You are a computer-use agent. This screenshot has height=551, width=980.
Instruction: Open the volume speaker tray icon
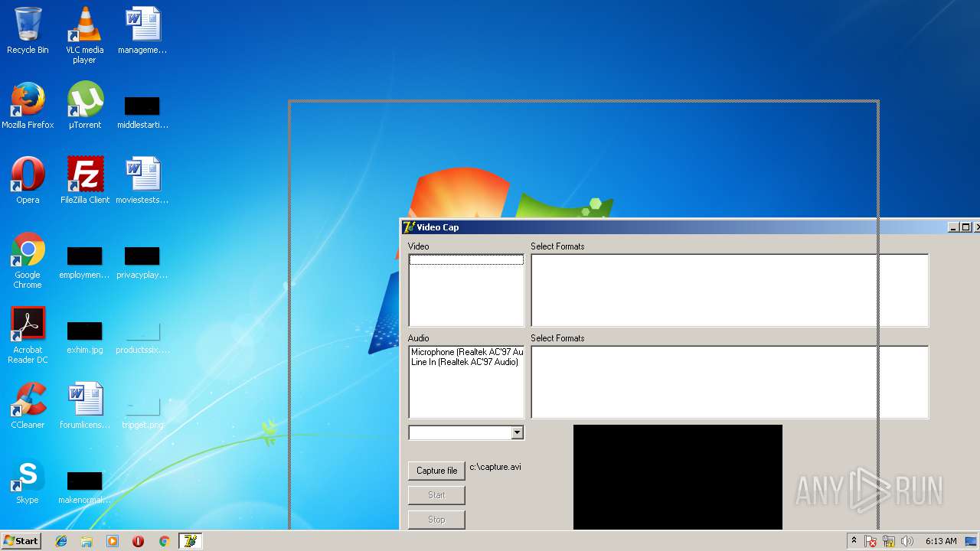[907, 541]
